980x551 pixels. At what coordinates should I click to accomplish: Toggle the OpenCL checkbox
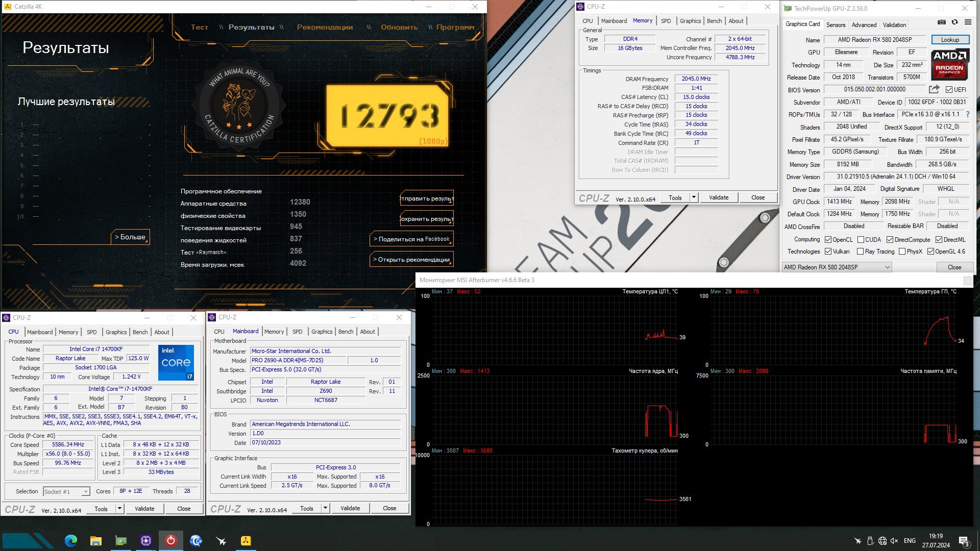pyautogui.click(x=828, y=240)
